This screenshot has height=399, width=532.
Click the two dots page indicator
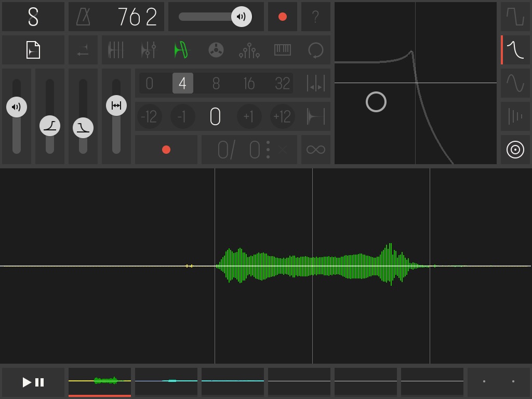point(499,381)
